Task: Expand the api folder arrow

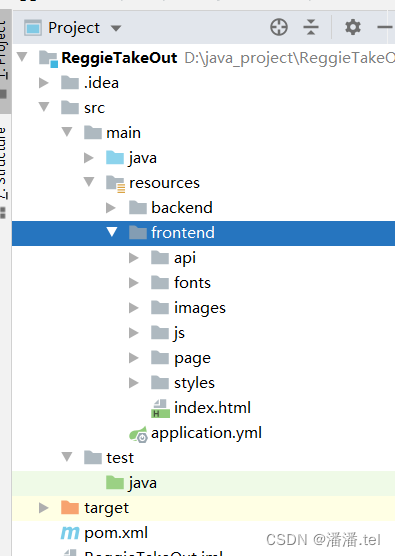Action: (134, 258)
